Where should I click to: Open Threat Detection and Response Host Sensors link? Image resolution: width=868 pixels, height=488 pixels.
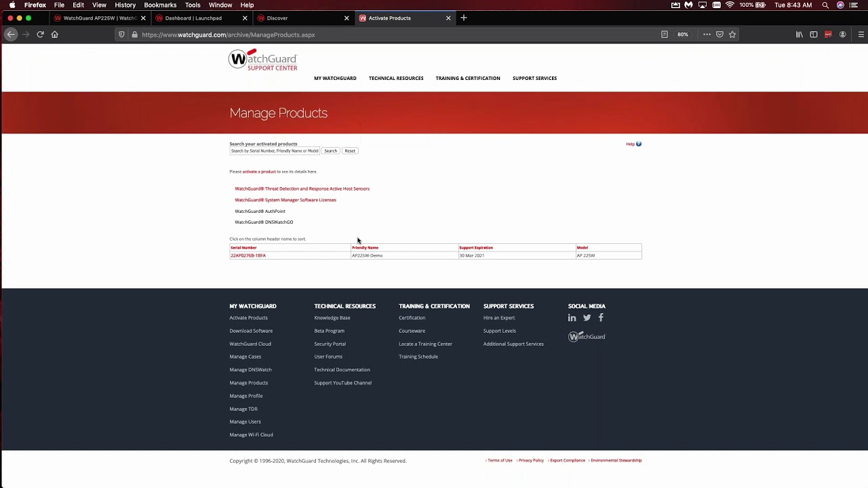click(302, 189)
